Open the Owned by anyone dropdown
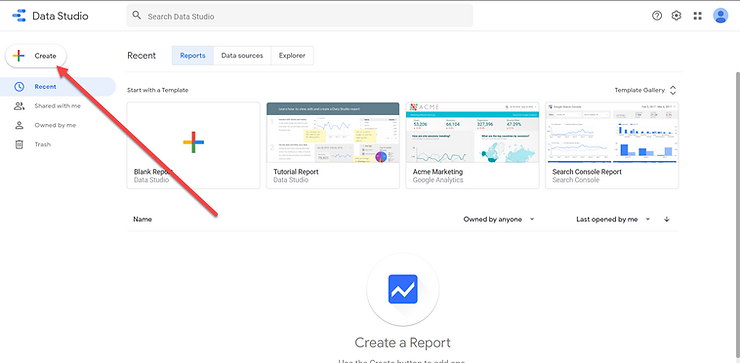Image resolution: width=740 pixels, height=363 pixels. (499, 219)
